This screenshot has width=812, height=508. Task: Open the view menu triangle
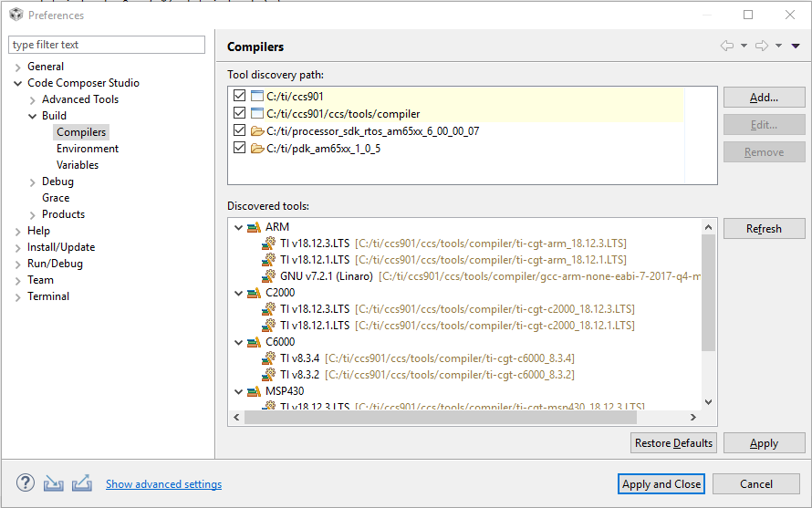(796, 47)
